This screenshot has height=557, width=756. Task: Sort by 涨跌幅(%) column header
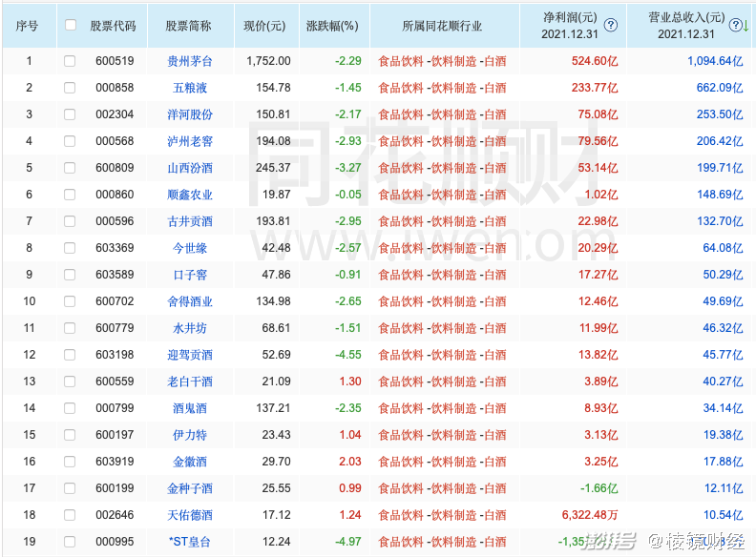pyautogui.click(x=333, y=26)
